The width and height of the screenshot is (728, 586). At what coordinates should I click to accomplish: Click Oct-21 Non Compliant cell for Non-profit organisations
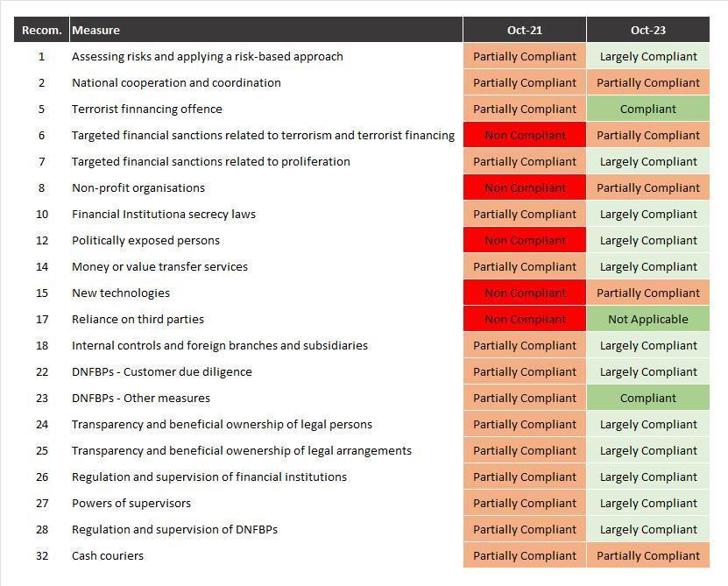[524, 187]
